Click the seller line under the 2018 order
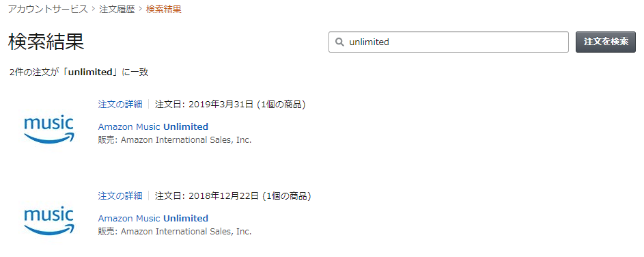The height and width of the screenshot is (257, 644). point(175,232)
